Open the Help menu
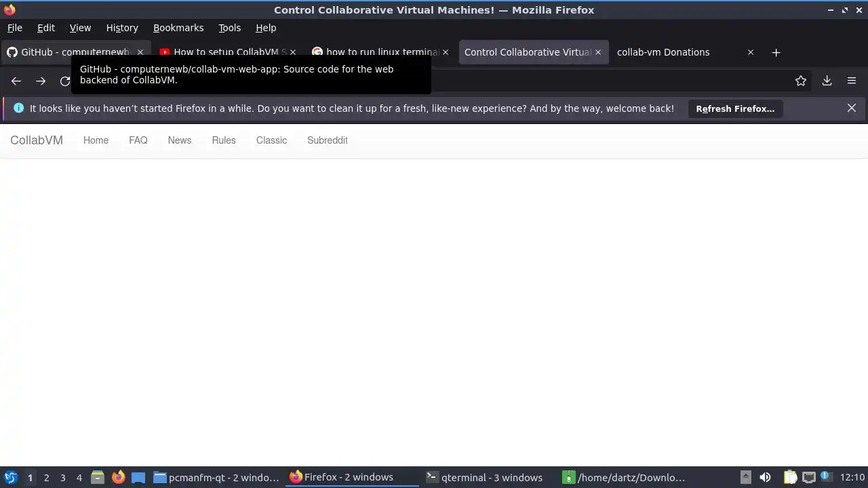868x488 pixels. coord(266,28)
